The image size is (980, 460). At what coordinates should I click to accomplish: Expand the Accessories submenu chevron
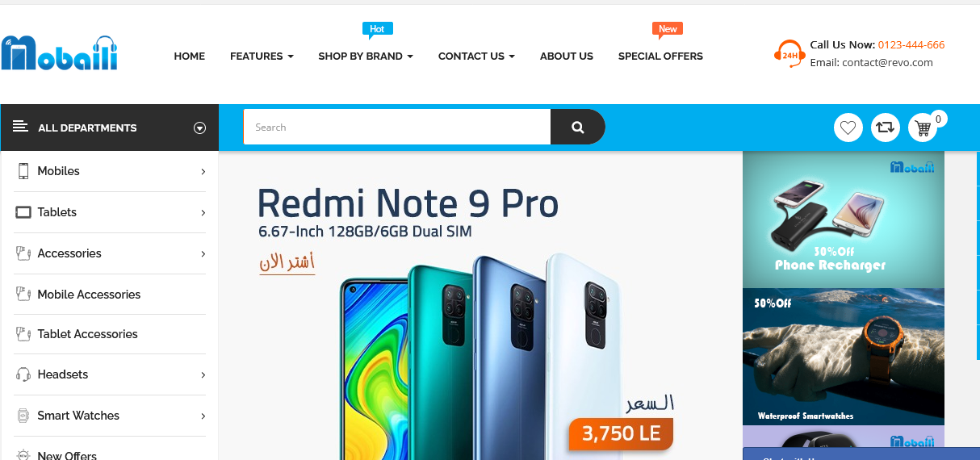(203, 253)
